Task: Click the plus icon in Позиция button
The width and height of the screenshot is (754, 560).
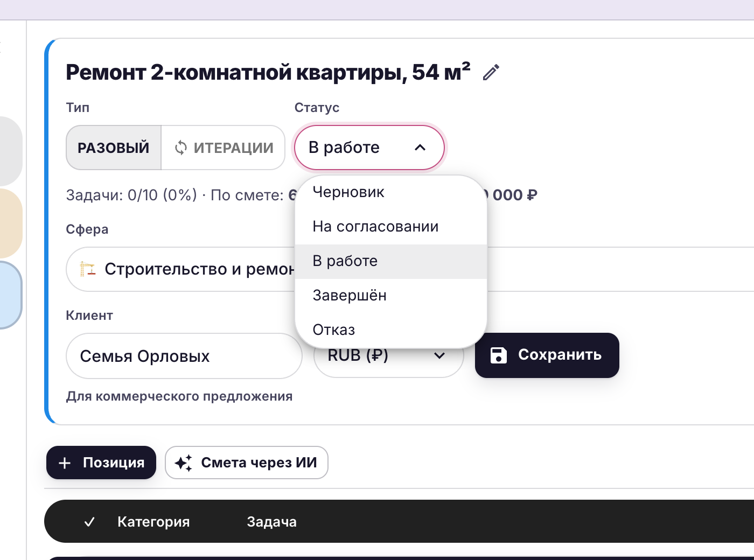Action: 65,463
